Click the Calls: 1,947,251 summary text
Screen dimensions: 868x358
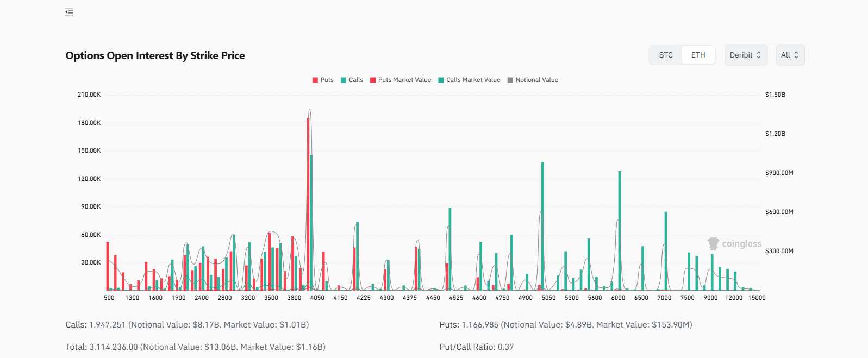(187, 324)
